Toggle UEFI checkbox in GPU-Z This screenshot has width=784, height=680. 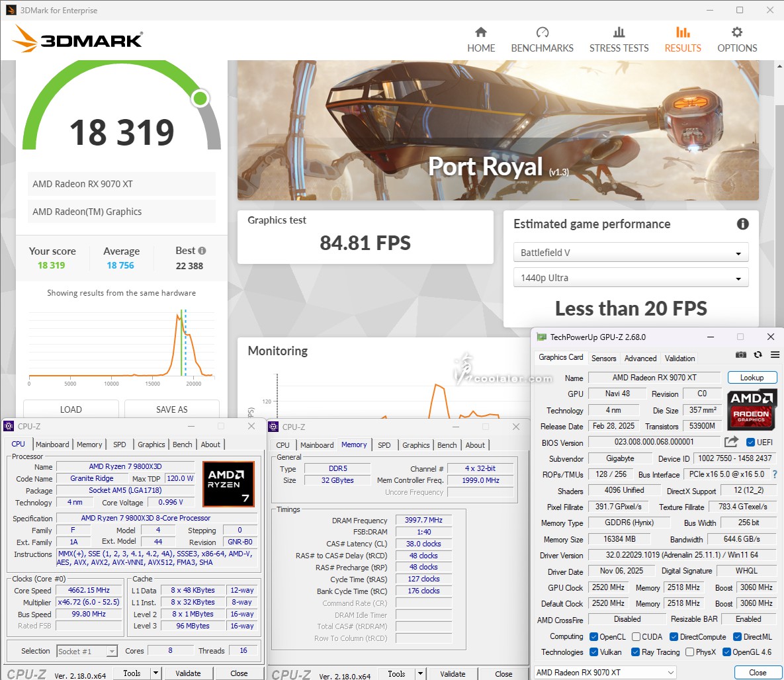750,442
